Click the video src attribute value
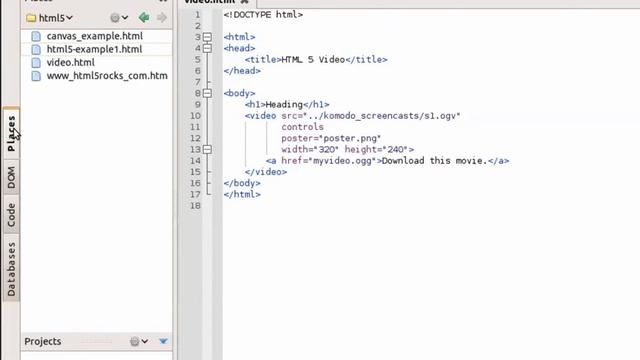640x360 pixels. pos(382,116)
